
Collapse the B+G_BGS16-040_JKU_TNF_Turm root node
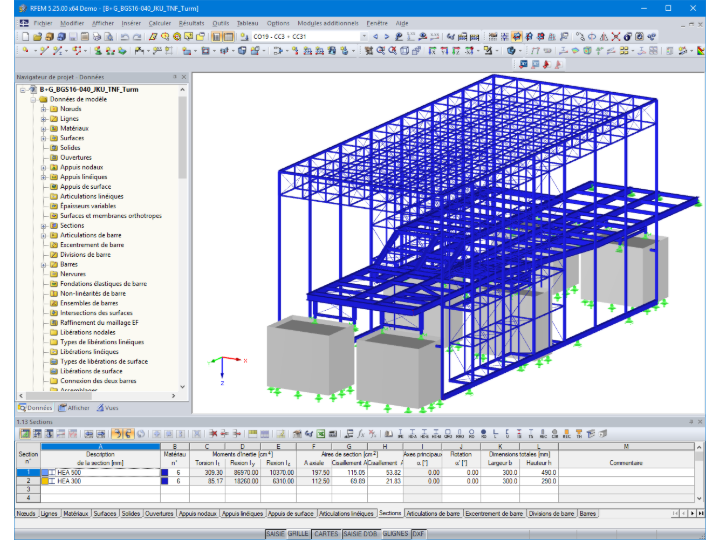22,90
